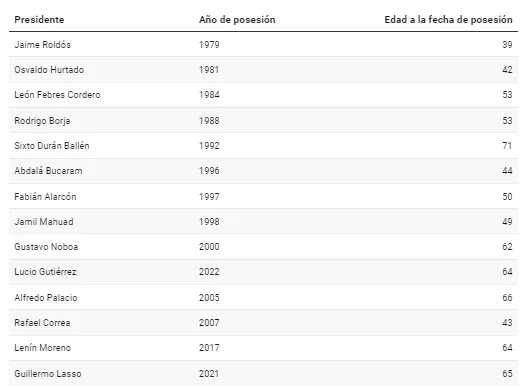
Task: Select the Guillermo Lasso name cell
Action: (x=48, y=374)
